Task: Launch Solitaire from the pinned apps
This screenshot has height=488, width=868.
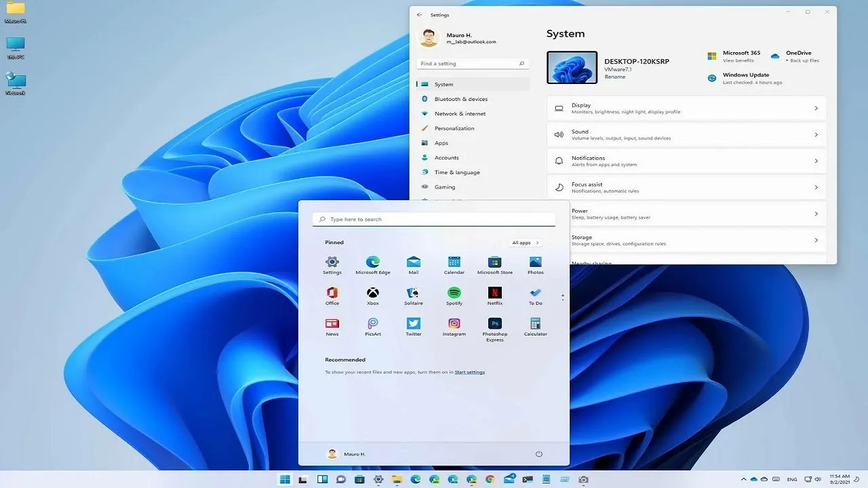Action: coord(414,296)
